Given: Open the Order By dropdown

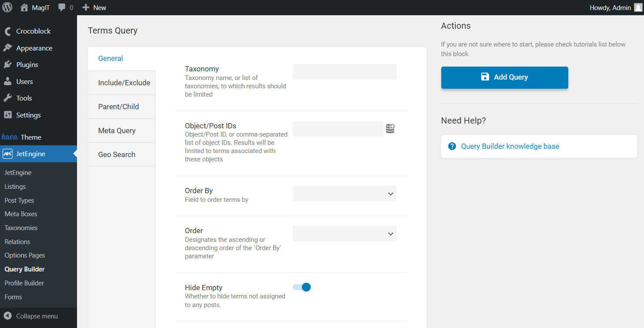Looking at the screenshot, I should 345,194.
